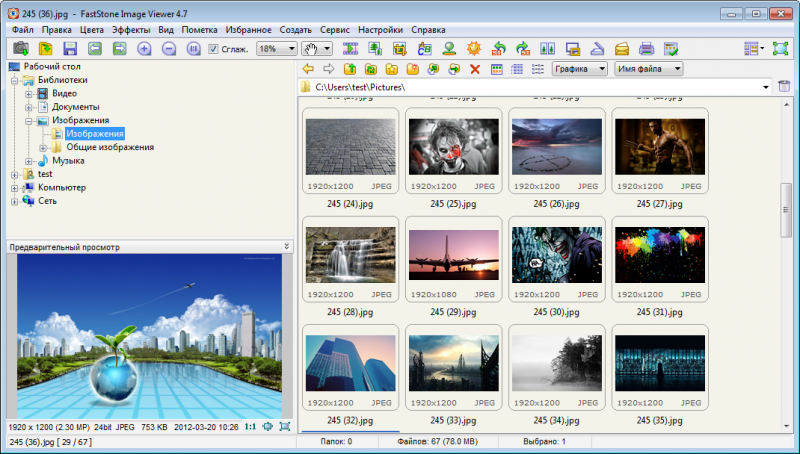
Task: Select Документы in the folder tree
Action: point(76,107)
